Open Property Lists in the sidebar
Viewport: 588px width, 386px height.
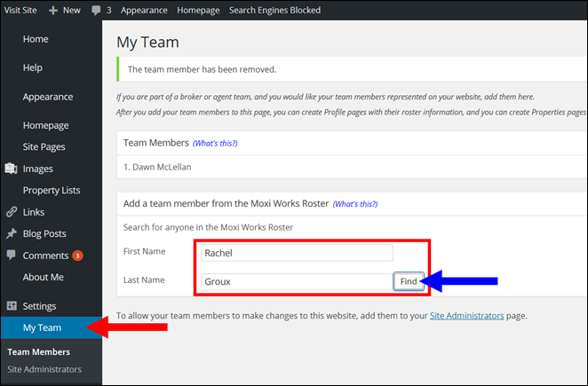click(52, 190)
